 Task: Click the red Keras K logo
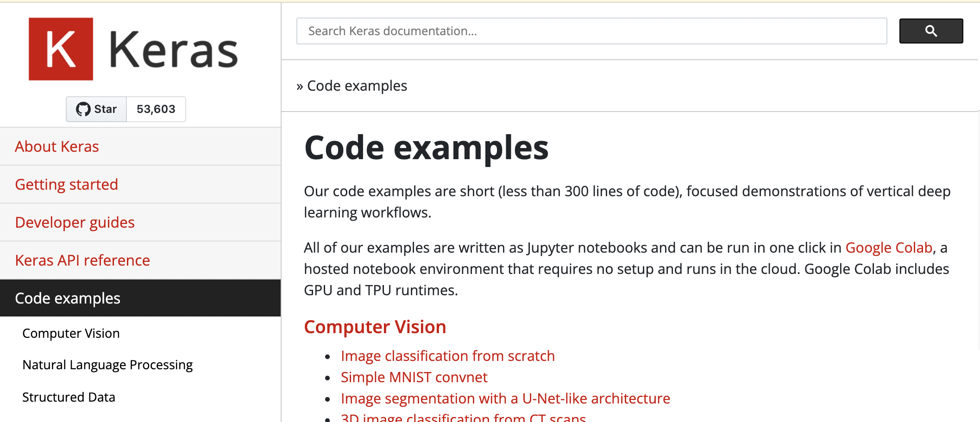click(x=61, y=49)
